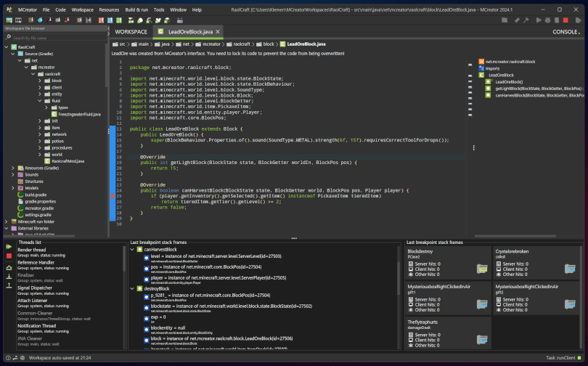The width and height of the screenshot is (588, 366).
Task: Switch to the WORKSPACE tab
Action: [x=131, y=32]
